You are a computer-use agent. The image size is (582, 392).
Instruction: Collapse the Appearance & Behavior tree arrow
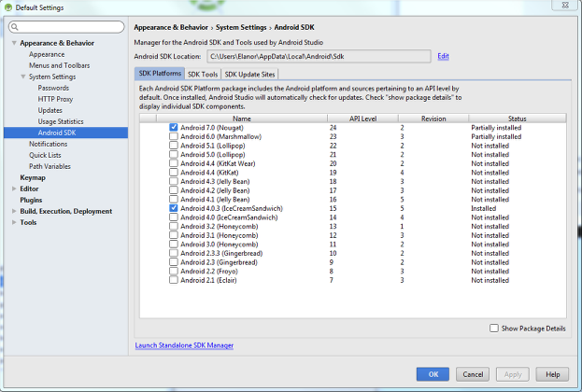(x=14, y=43)
